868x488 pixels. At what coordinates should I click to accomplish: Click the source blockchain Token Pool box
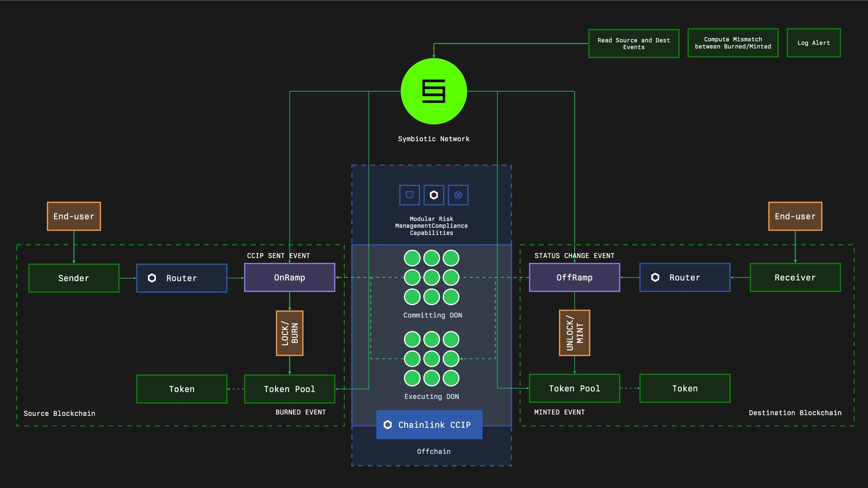click(x=289, y=389)
